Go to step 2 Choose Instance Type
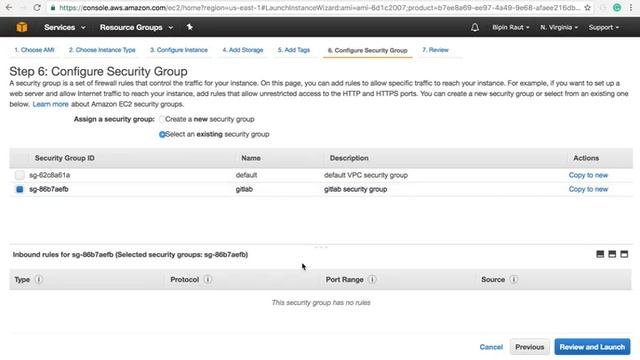This screenshot has width=640, height=360. [102, 50]
